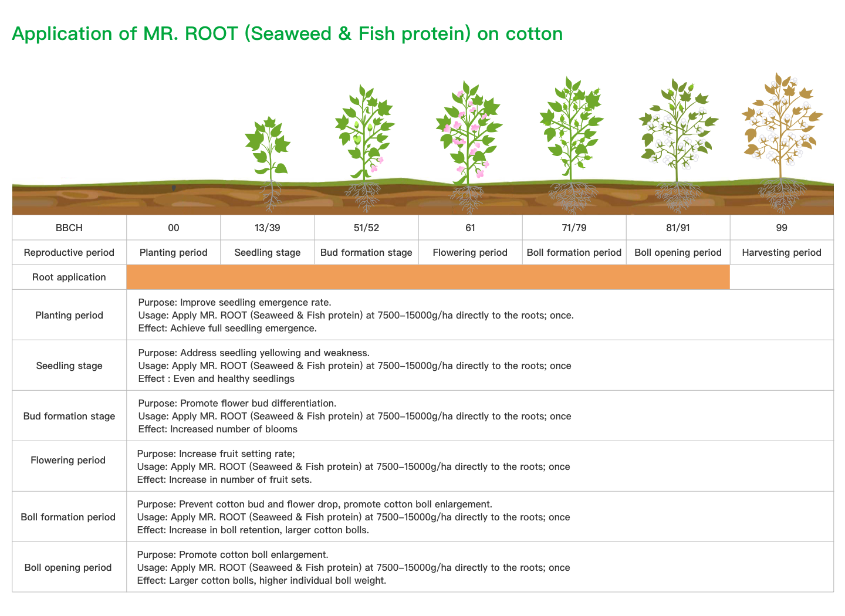Click the Flowering period row label at left

click(x=68, y=460)
